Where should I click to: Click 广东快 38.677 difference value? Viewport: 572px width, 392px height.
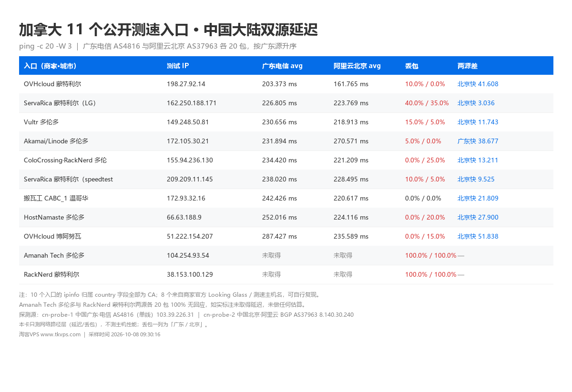click(478, 141)
